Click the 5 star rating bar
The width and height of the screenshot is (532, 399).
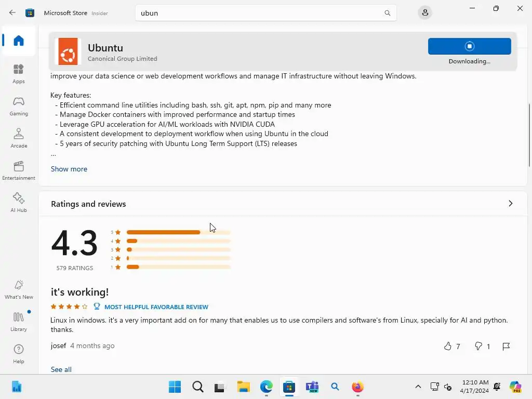click(x=179, y=232)
